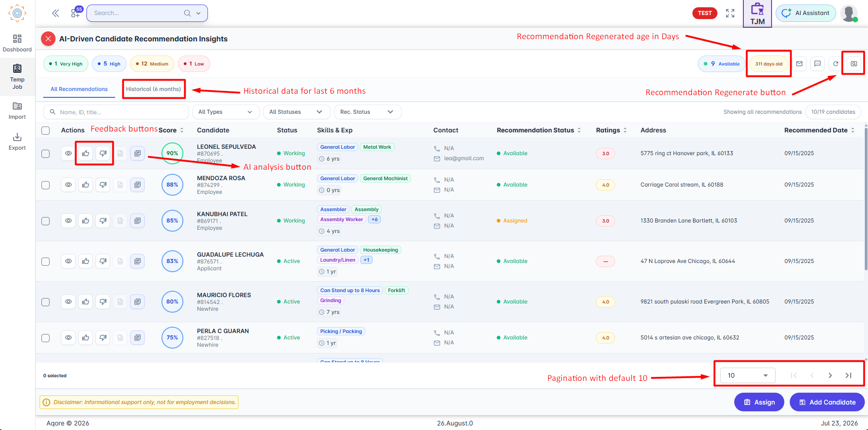Click thumbs up for Leonel Sepulveda
This screenshot has height=430, width=868.
86,153
